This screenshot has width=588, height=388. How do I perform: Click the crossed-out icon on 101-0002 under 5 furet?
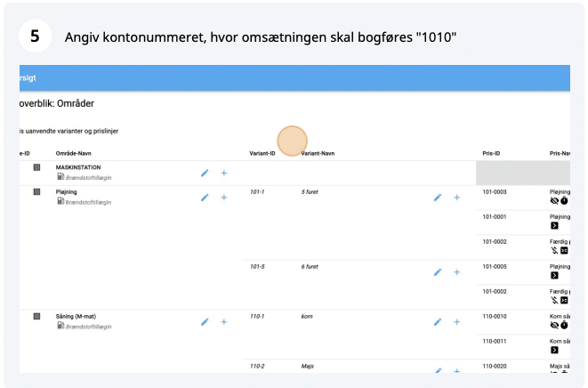[554, 250]
